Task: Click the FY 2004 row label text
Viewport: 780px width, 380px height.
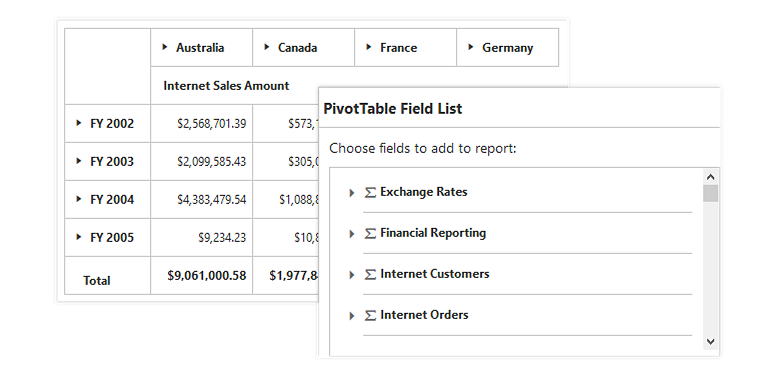Action: click(x=112, y=199)
